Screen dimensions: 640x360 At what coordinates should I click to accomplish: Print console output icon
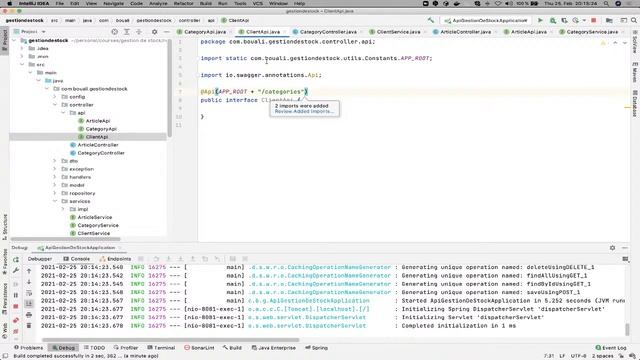coord(29,315)
